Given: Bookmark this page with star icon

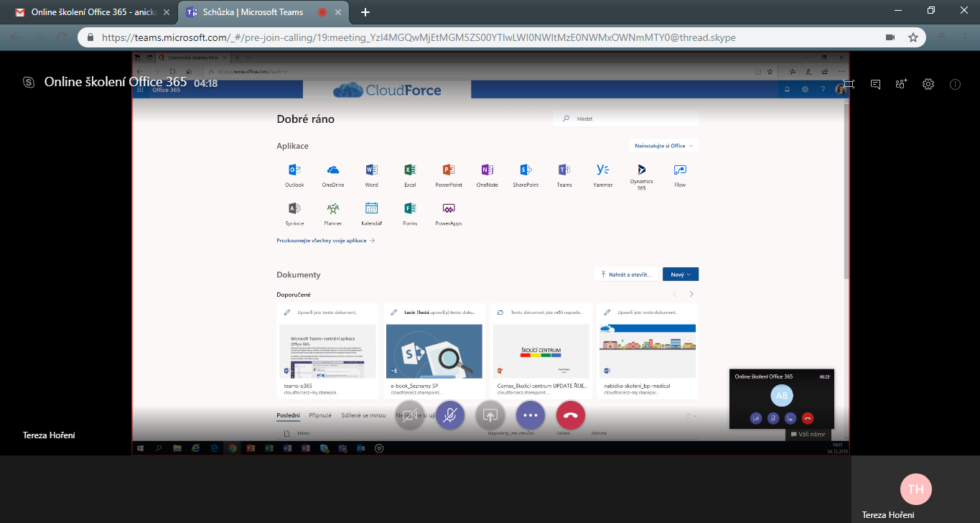Looking at the screenshot, I should 913,37.
